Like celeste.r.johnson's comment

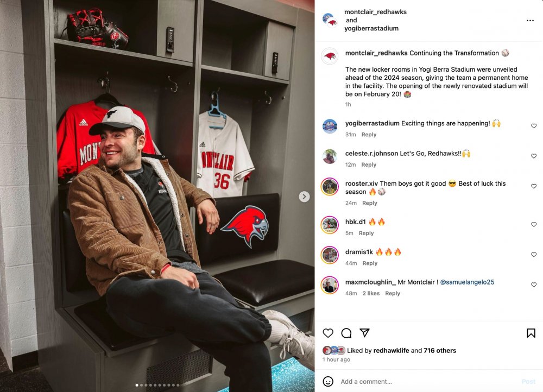click(x=534, y=156)
